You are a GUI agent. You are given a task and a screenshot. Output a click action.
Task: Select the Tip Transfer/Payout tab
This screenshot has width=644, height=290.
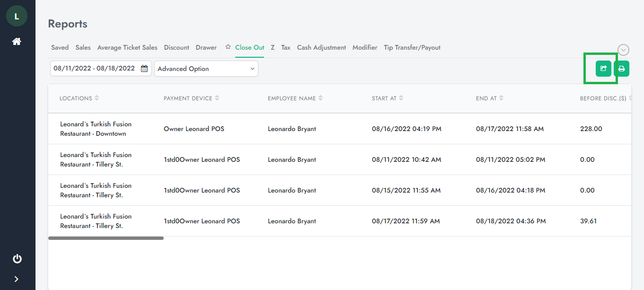click(x=412, y=48)
